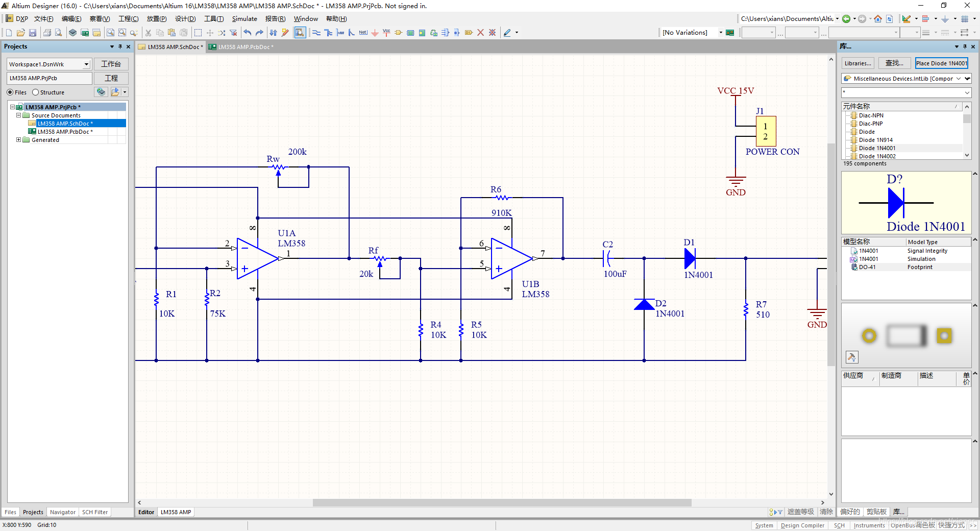The width and height of the screenshot is (980, 531).
Task: Undo the last action
Action: click(248, 33)
